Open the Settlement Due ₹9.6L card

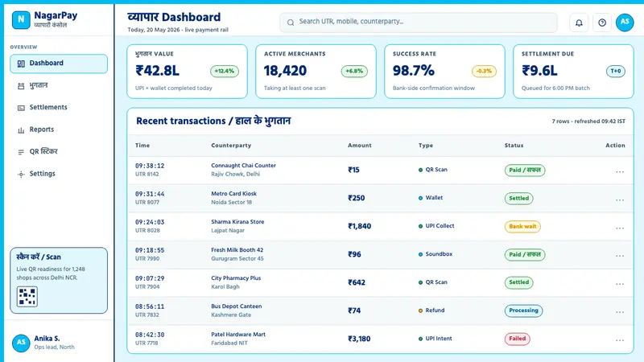coord(573,72)
